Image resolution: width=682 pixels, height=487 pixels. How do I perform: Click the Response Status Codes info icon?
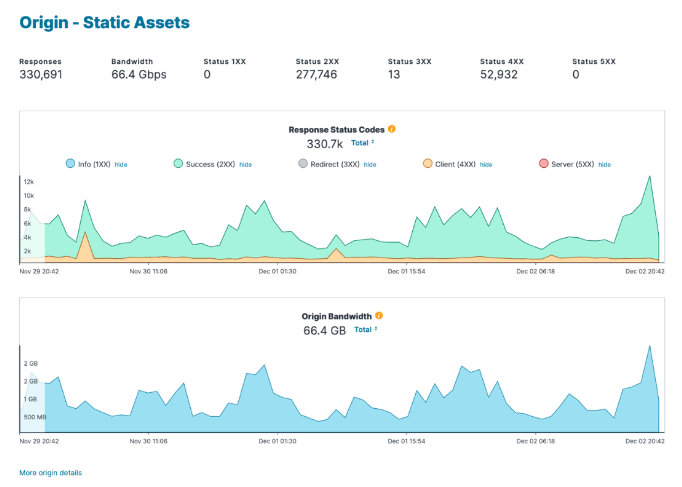(x=391, y=129)
